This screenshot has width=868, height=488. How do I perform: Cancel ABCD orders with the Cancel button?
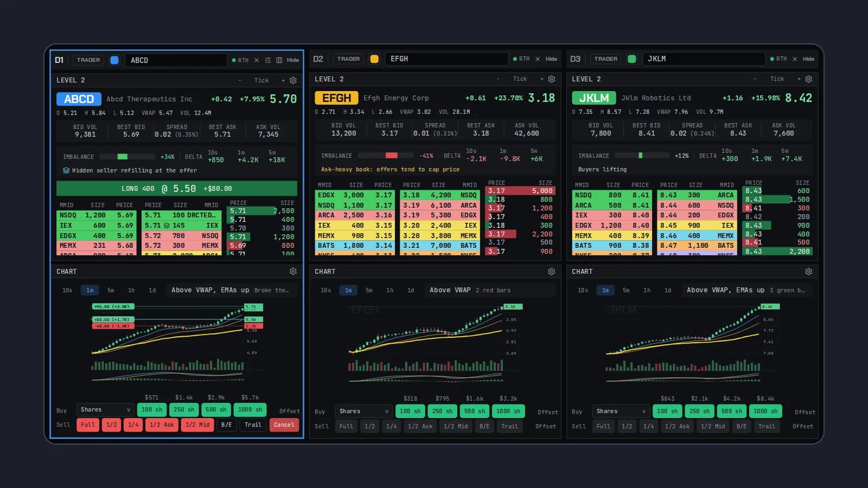[284, 425]
